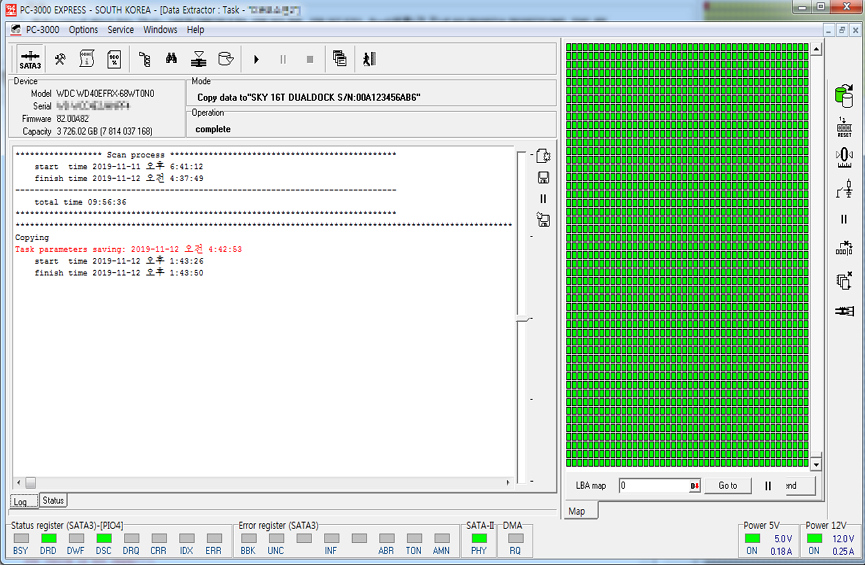Screen dimensions: 865x565
Task: Click the model text WDC WD40EFRX-68WT0N0
Action: (x=105, y=93)
